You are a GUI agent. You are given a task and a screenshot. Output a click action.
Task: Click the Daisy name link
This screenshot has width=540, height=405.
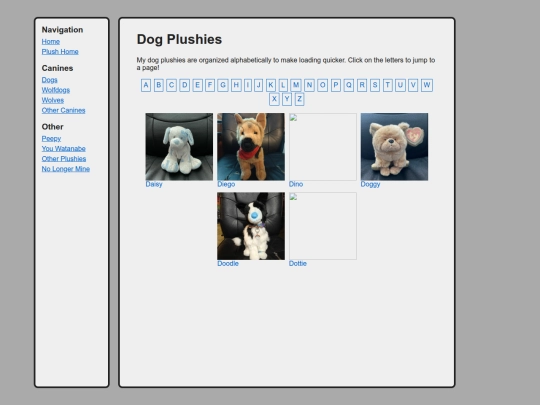(x=154, y=184)
